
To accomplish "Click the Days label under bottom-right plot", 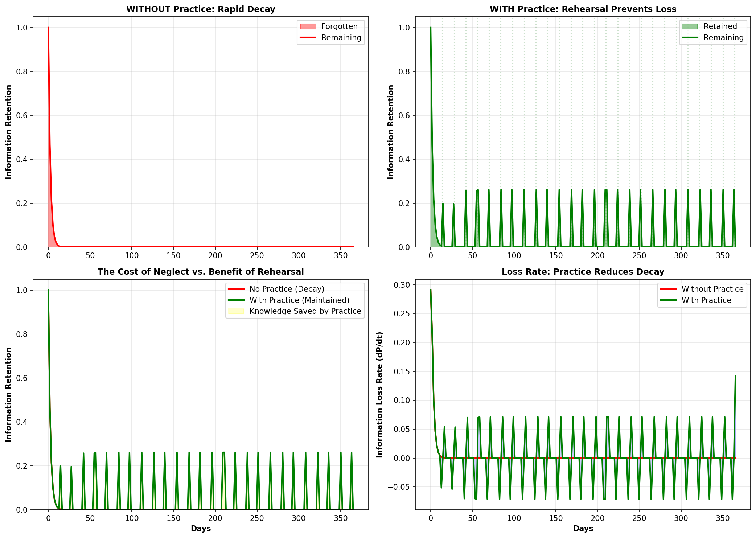I will (583, 528).
